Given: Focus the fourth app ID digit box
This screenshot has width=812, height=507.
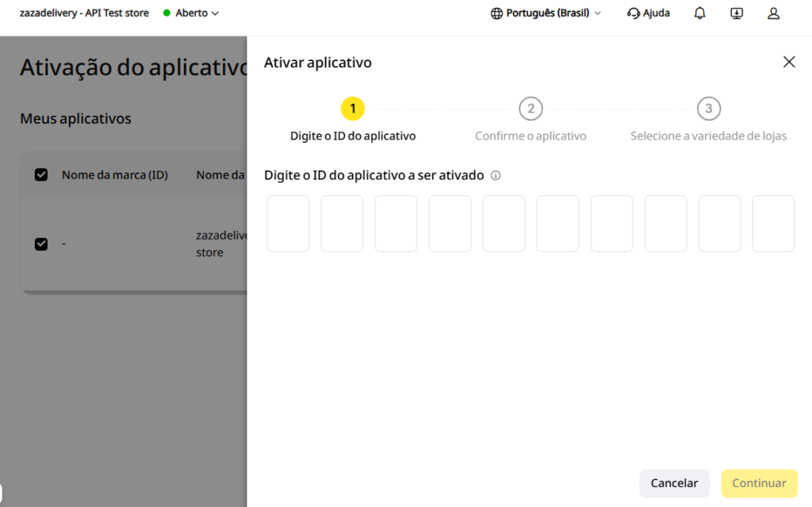Looking at the screenshot, I should click(450, 224).
